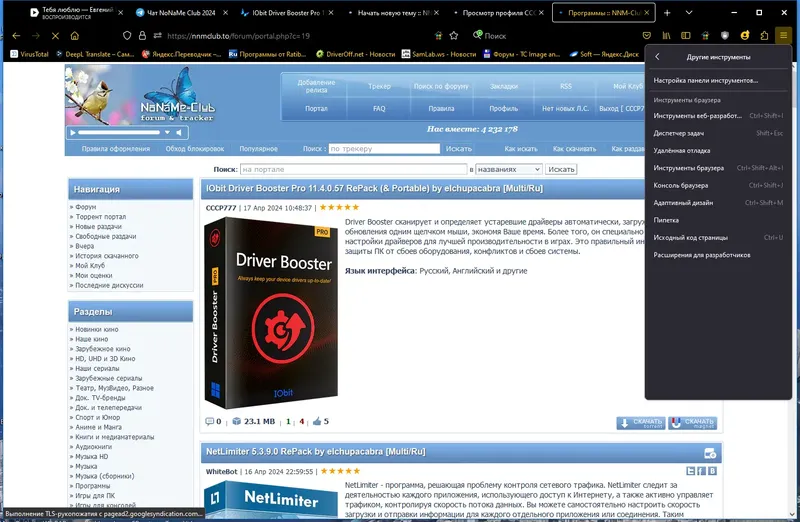Open the Торрент портал sidebar link
The image size is (800, 522).
pos(101,216)
